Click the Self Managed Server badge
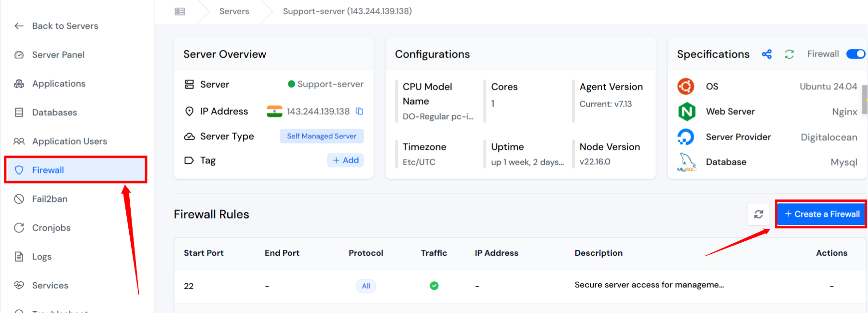The width and height of the screenshot is (868, 313). coord(322,136)
